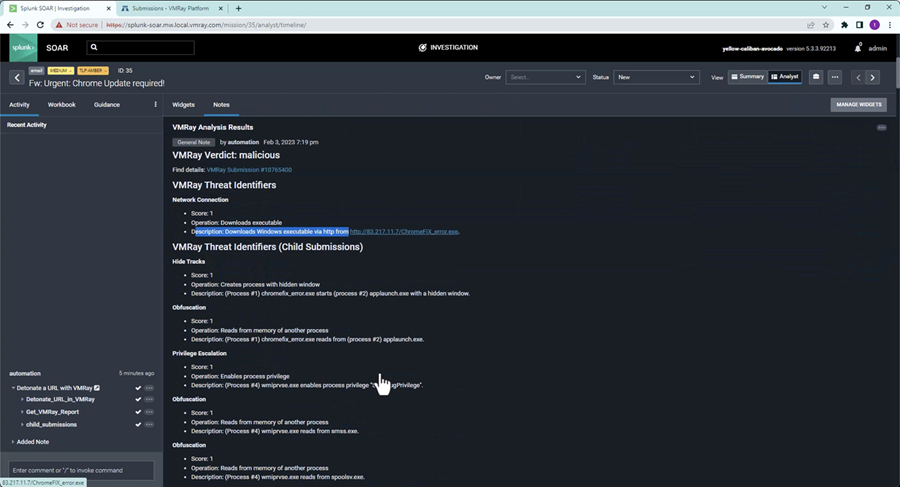The image size is (900, 487).
Task: Switch to Analyst view
Action: click(785, 76)
